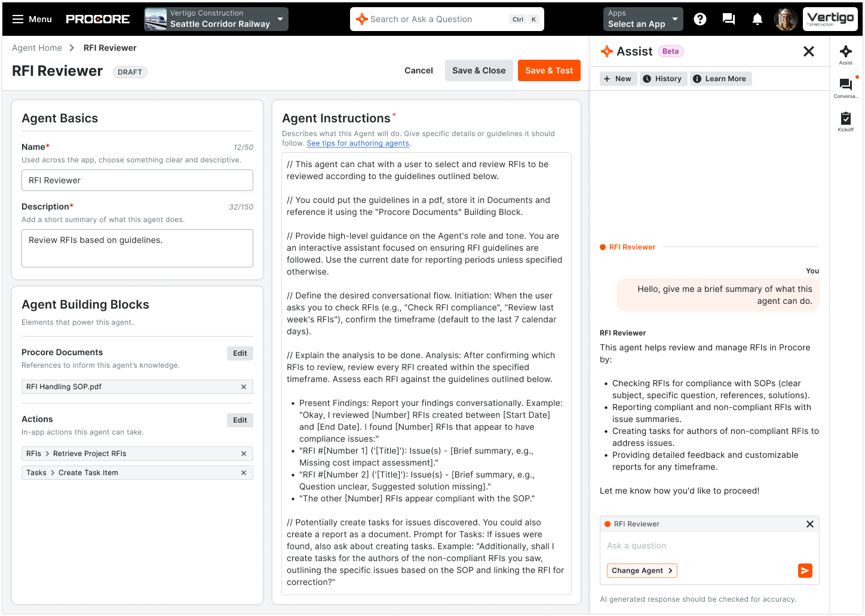Screen dimensions: 865x616
Task: Click the DRAFT status badge
Action: [x=130, y=72]
